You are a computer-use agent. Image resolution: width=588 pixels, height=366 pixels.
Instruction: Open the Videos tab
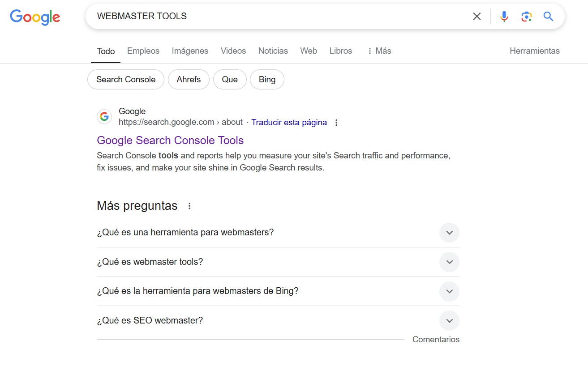[233, 51]
